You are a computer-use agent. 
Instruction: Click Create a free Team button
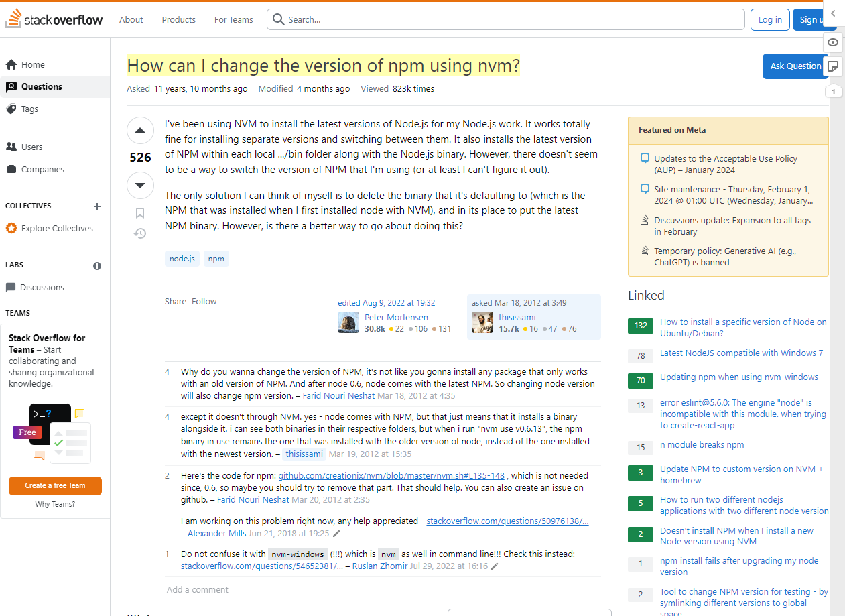point(55,485)
